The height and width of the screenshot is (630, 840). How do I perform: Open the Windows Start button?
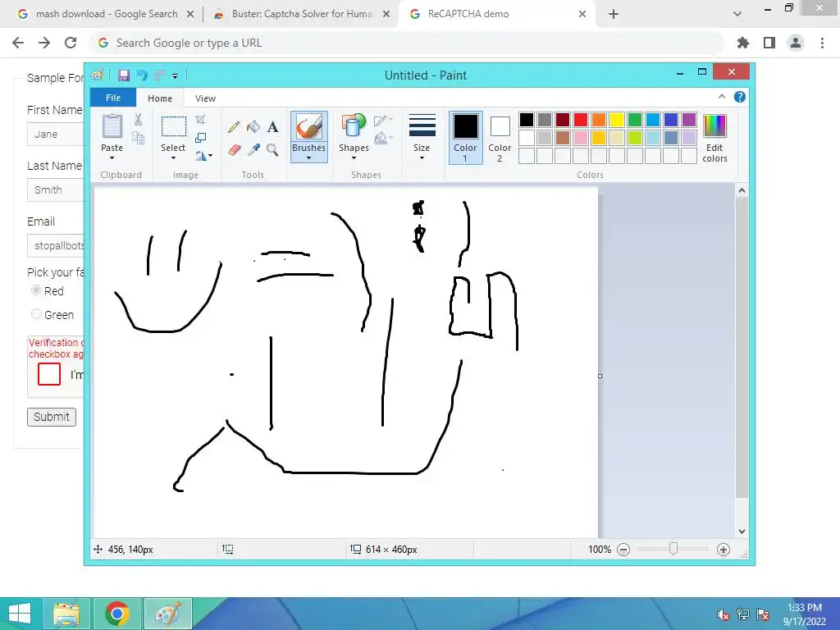pyautogui.click(x=20, y=614)
